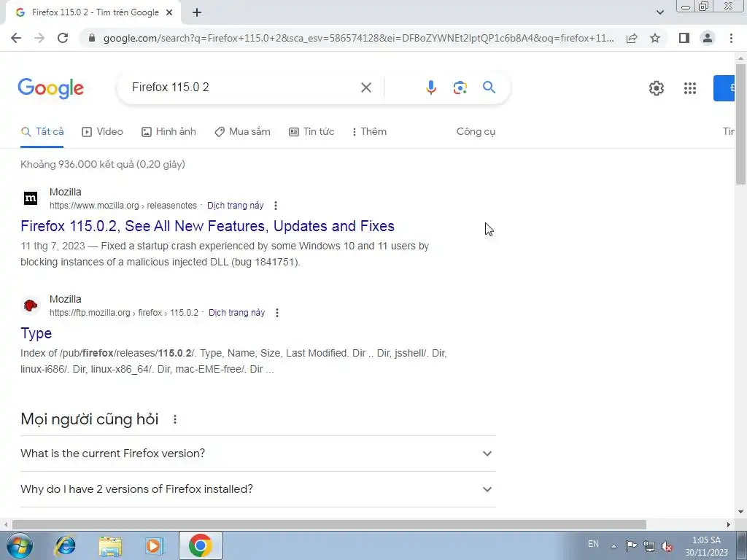Open Windows Media Player from taskbar

pyautogui.click(x=154, y=545)
